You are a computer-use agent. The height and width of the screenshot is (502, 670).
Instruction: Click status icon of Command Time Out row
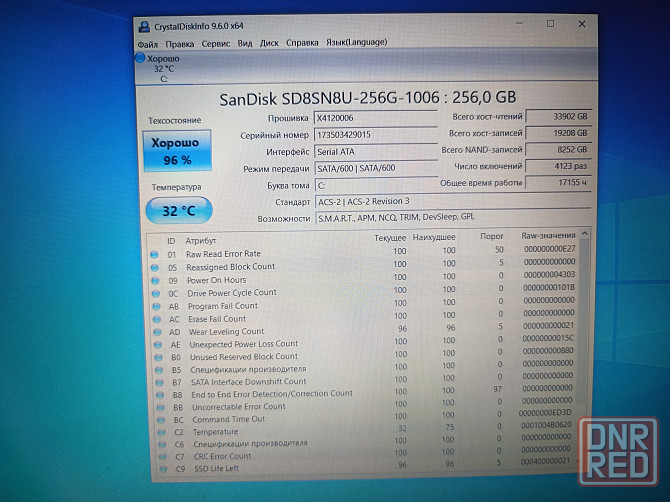click(x=161, y=420)
